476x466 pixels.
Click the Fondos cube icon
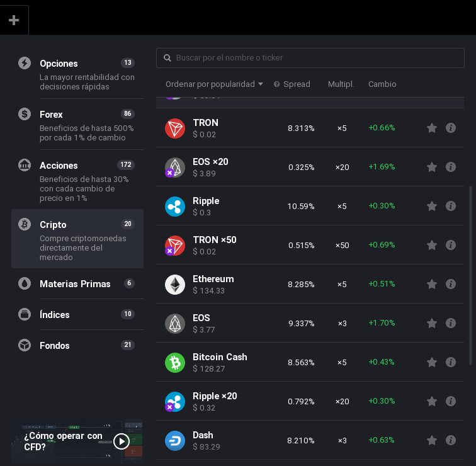pyautogui.click(x=25, y=345)
